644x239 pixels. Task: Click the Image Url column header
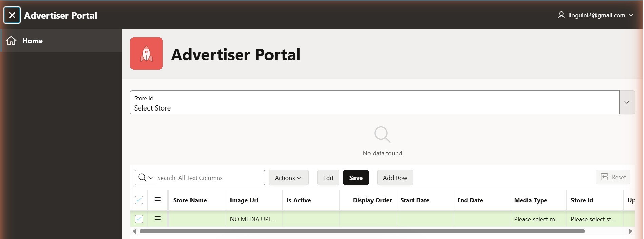(x=254, y=200)
